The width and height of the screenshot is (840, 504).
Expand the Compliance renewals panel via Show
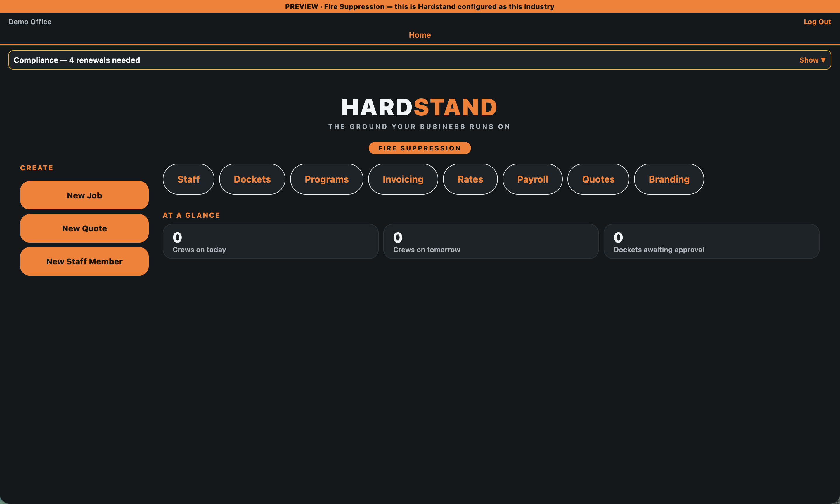point(812,60)
